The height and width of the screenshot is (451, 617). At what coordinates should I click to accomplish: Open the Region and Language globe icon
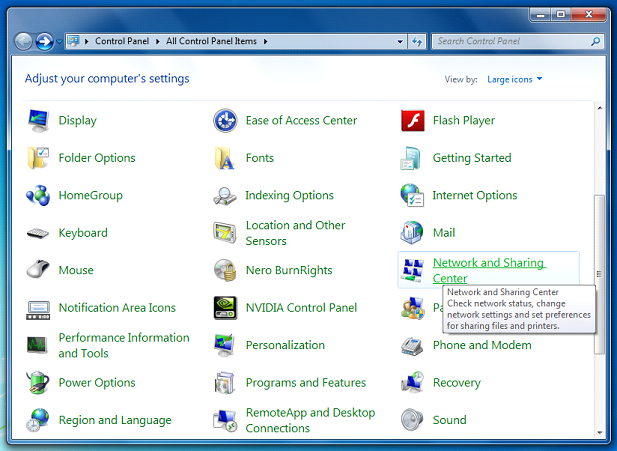point(38,420)
